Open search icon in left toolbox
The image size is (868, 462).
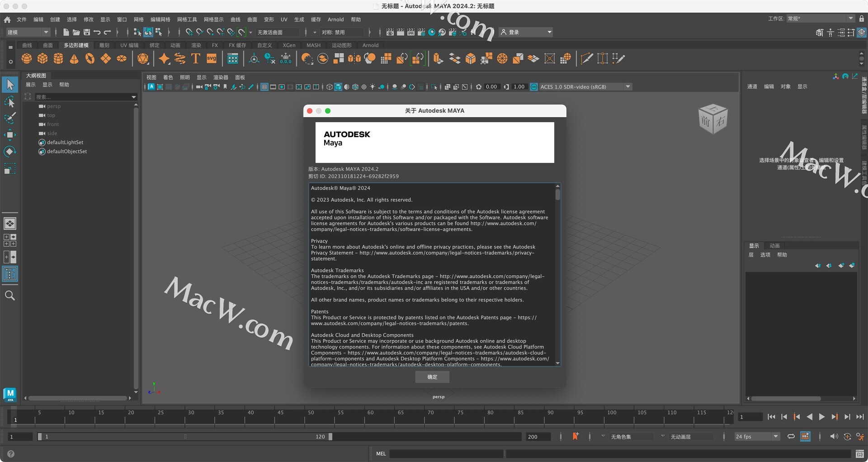[9, 295]
